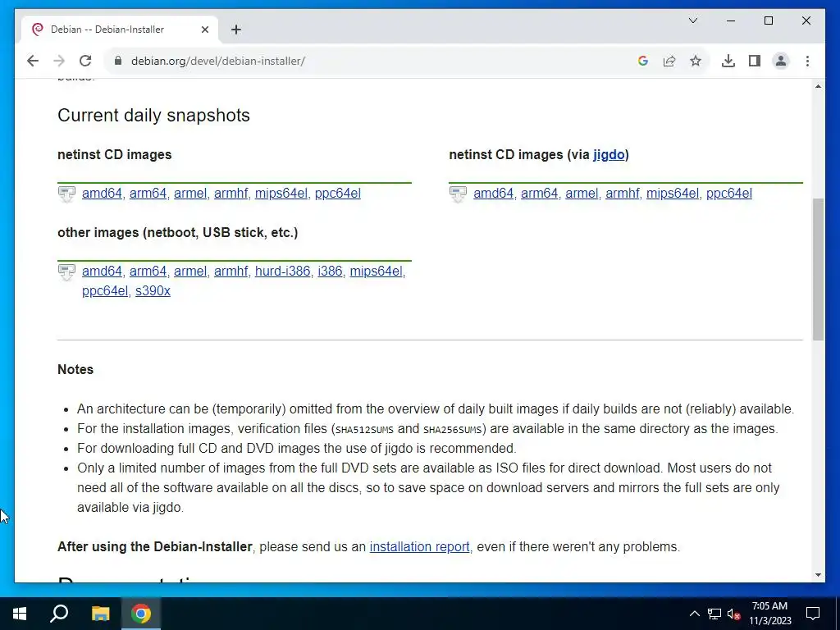This screenshot has height=630, width=840.
Task: Open mips64el under netinst CD images
Action: (281, 194)
